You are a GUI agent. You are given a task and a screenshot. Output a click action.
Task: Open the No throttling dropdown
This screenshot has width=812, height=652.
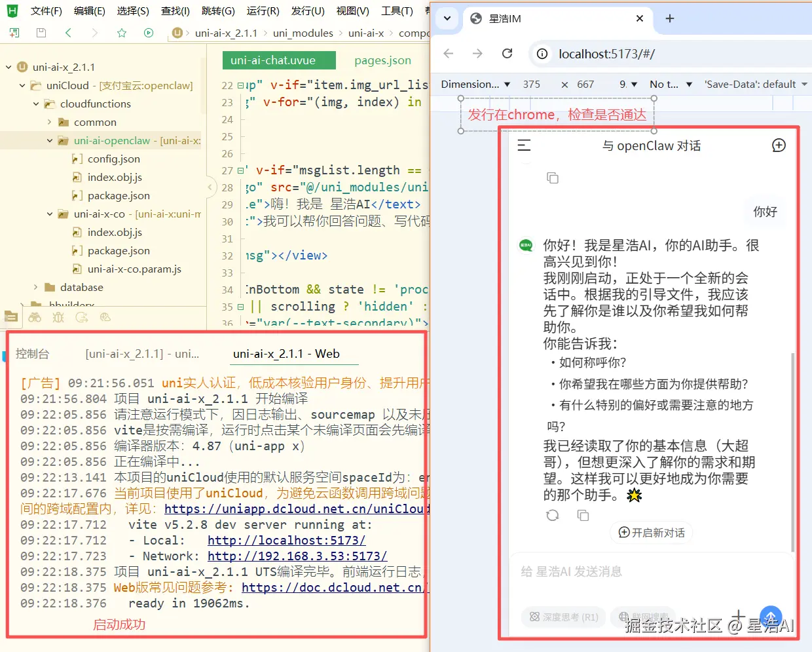coord(671,84)
